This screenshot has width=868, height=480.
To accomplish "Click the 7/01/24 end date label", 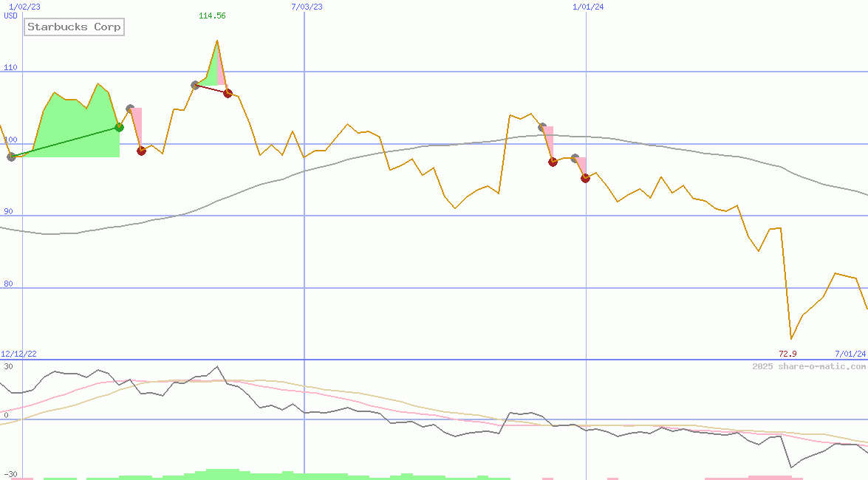I will [x=850, y=354].
